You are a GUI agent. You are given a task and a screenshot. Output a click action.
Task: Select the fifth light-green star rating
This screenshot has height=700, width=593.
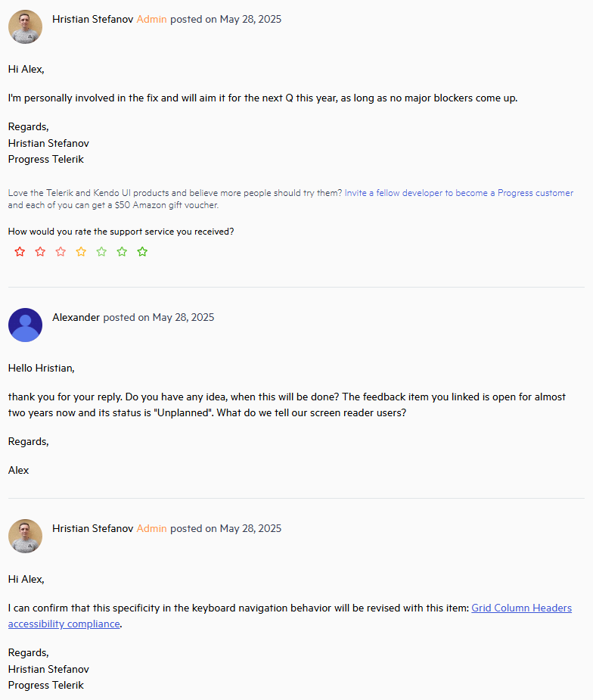(101, 252)
